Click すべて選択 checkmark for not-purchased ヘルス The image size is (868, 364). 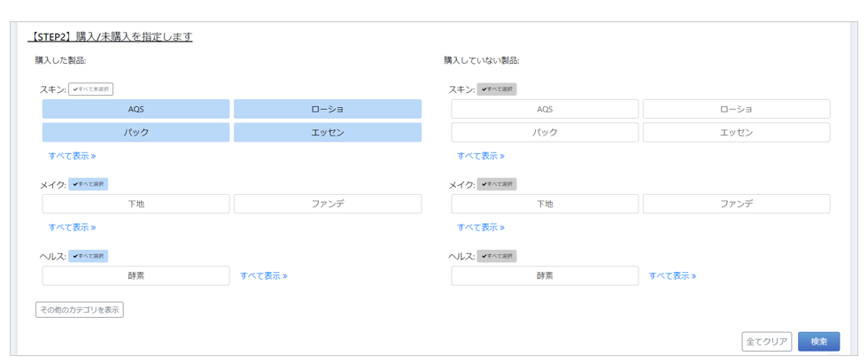coord(497,256)
